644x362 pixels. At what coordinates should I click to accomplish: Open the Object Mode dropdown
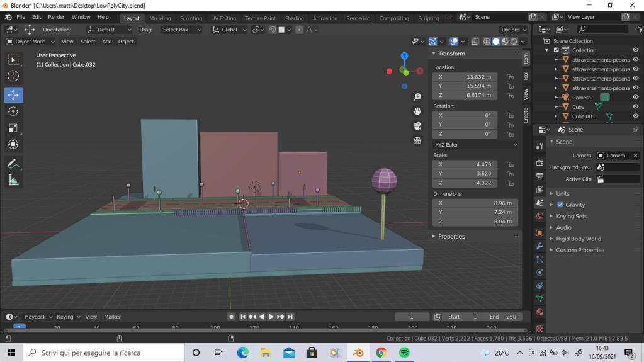click(30, 42)
